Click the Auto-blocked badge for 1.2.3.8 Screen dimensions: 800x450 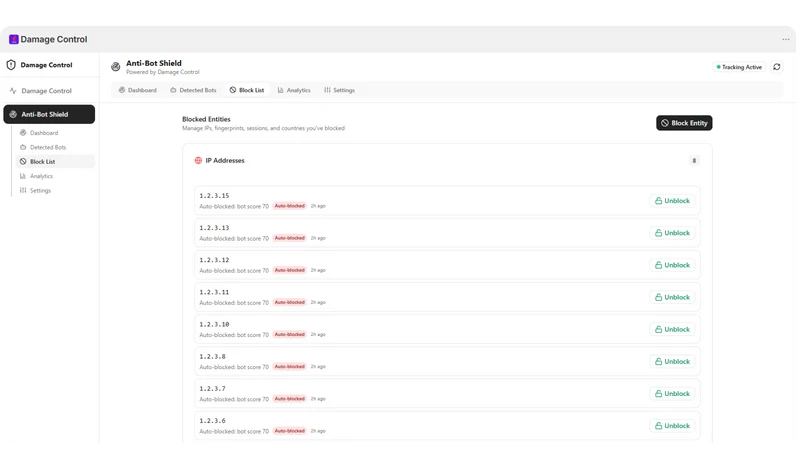(289, 367)
